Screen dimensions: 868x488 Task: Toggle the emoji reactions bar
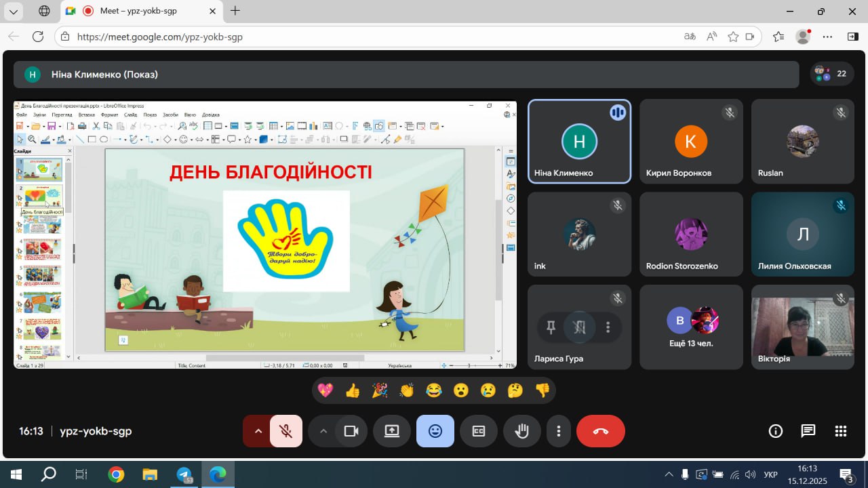point(435,431)
